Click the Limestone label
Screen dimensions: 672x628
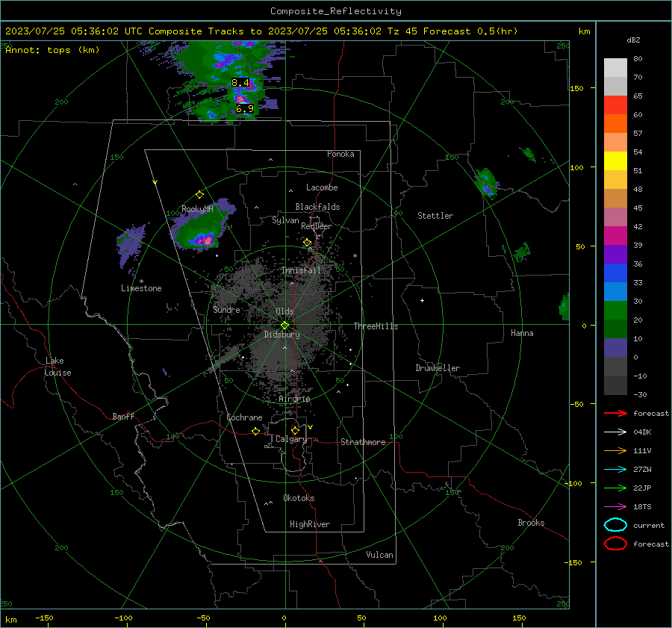click(x=141, y=288)
